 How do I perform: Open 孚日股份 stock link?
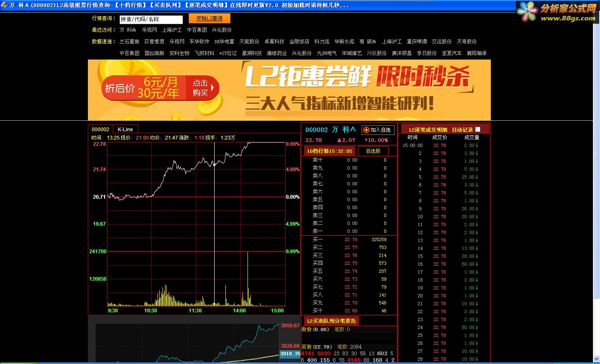click(x=427, y=53)
